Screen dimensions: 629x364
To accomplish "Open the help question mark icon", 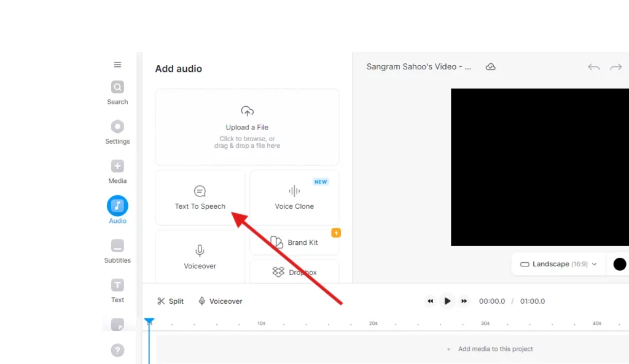I will pyautogui.click(x=117, y=350).
